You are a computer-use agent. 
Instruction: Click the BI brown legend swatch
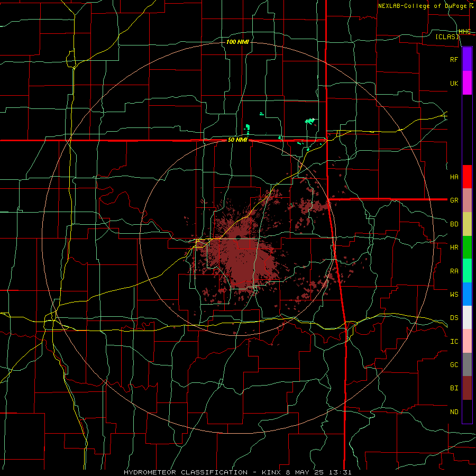point(467,388)
